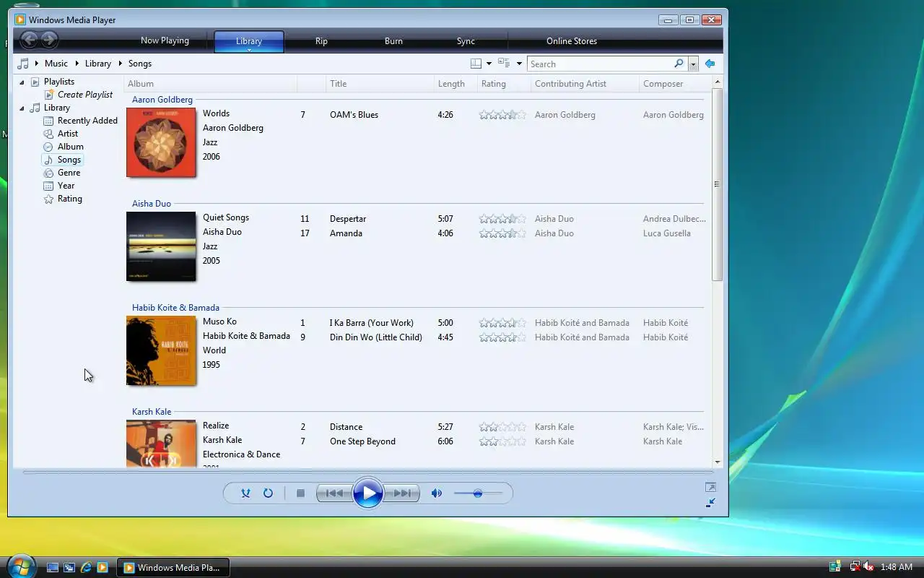Sort by Contributing Artist column header
The height and width of the screenshot is (578, 924).
[x=585, y=84]
